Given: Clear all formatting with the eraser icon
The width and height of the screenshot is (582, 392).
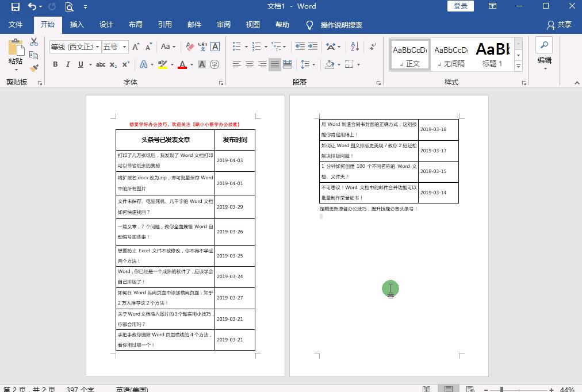Looking at the screenshot, I should [x=189, y=46].
